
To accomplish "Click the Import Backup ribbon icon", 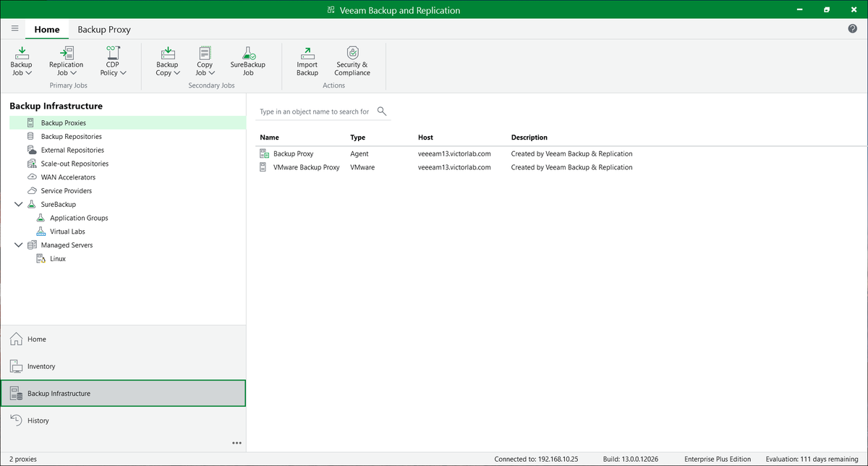I will point(307,53).
